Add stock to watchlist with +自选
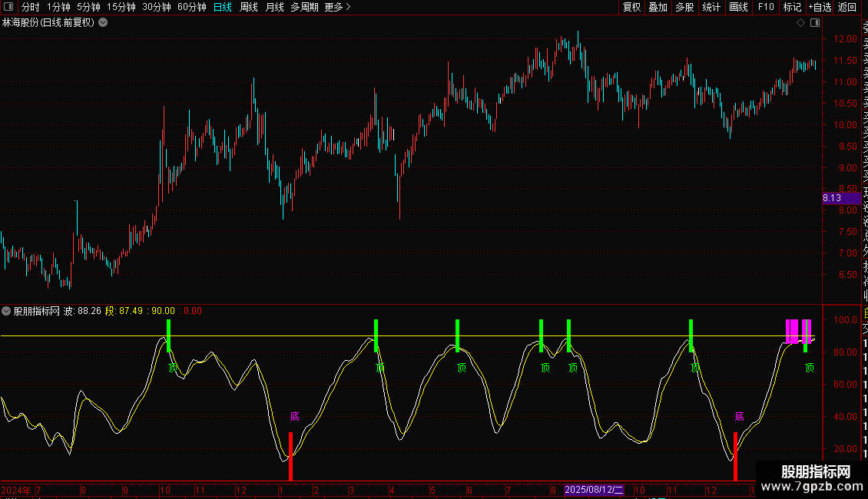 pyautogui.click(x=819, y=7)
